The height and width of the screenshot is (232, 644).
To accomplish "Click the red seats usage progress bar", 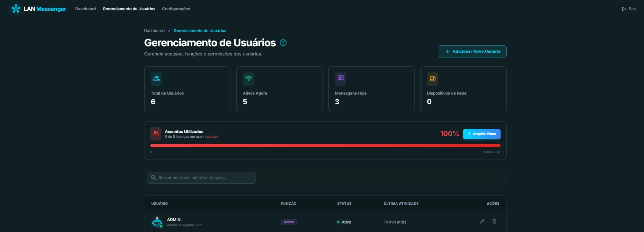I will (x=325, y=146).
